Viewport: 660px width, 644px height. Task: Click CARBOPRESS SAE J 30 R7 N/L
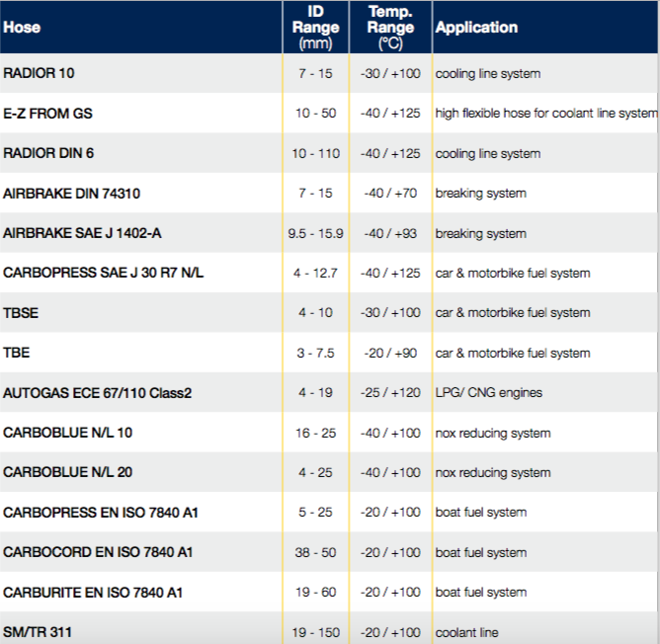[x=103, y=273]
